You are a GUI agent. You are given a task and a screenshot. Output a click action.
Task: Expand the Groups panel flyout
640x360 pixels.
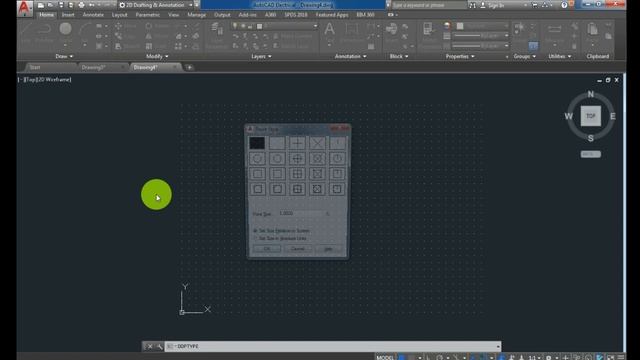coord(524,56)
